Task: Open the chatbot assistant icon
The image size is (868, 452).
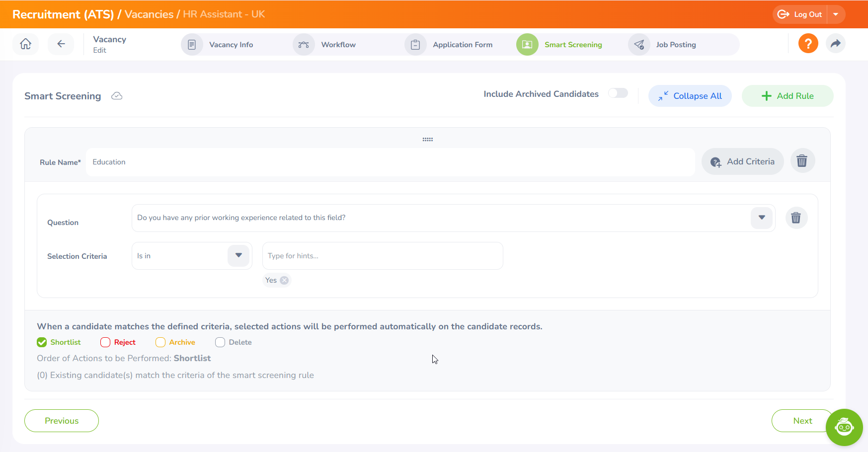Action: click(844, 427)
